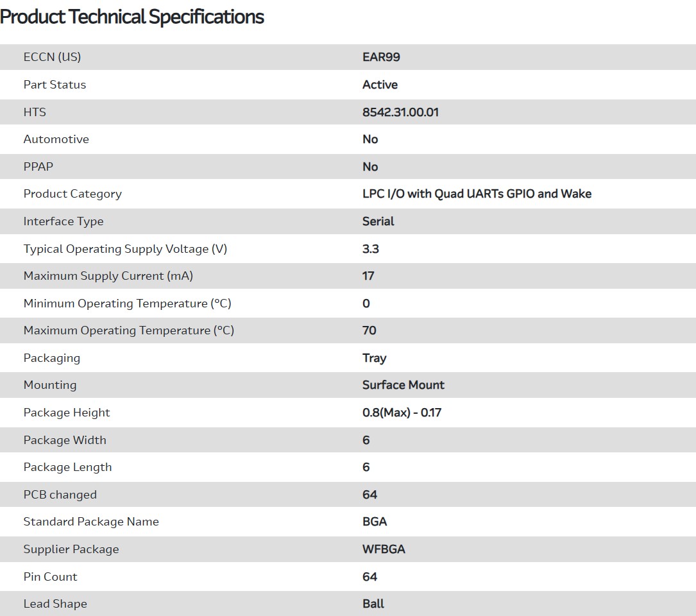Image resolution: width=696 pixels, height=616 pixels.
Task: Click the PCB changed row label
Action: (60, 495)
